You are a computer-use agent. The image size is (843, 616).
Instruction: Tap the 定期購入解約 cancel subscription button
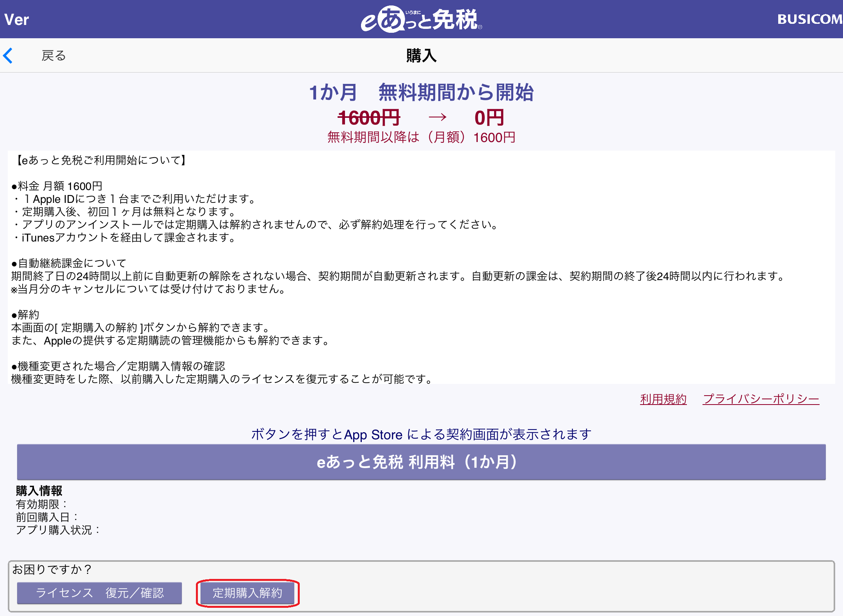tap(247, 593)
